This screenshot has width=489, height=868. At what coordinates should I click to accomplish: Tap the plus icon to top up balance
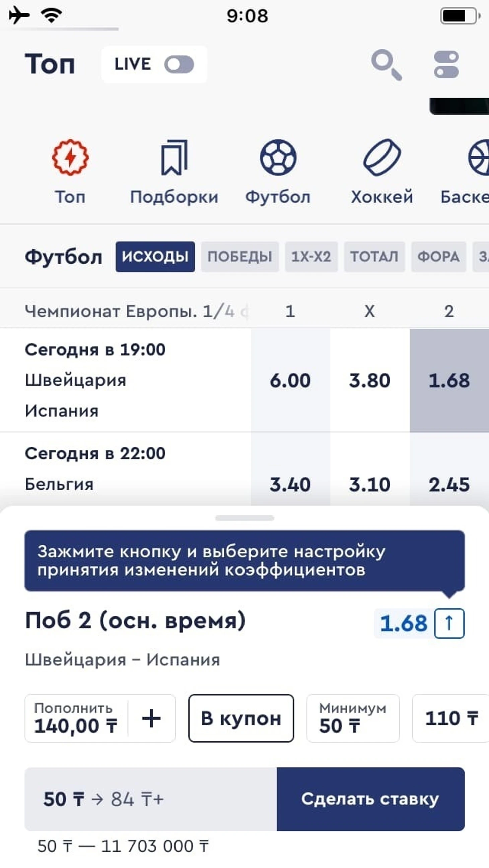(151, 718)
